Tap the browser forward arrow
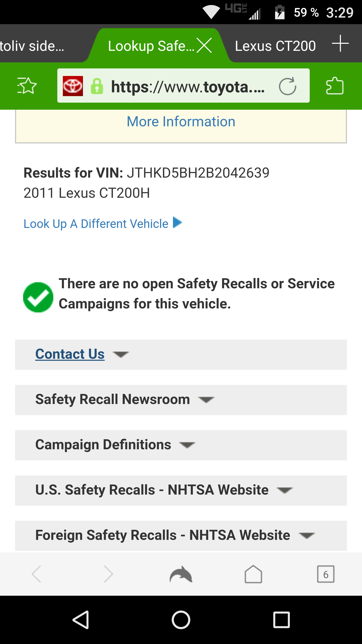 tap(108, 574)
